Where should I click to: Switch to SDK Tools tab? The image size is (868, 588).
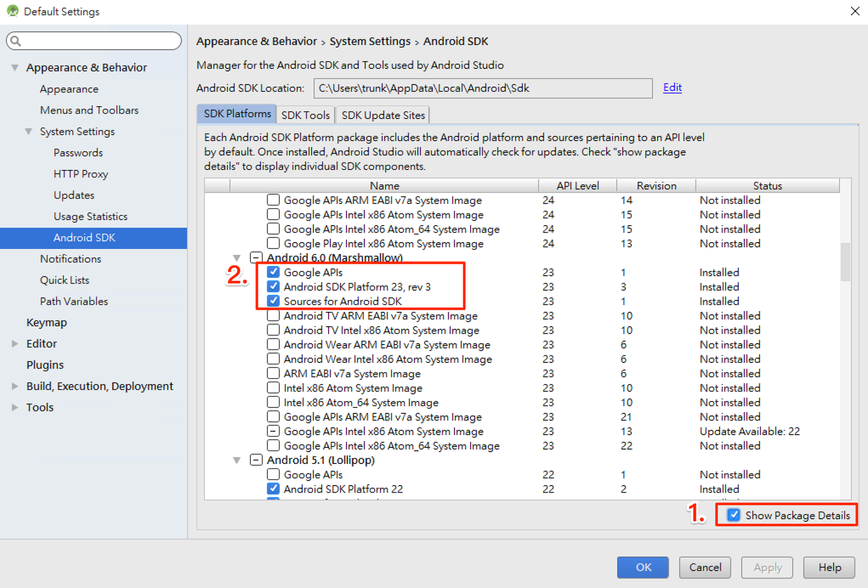[305, 115]
